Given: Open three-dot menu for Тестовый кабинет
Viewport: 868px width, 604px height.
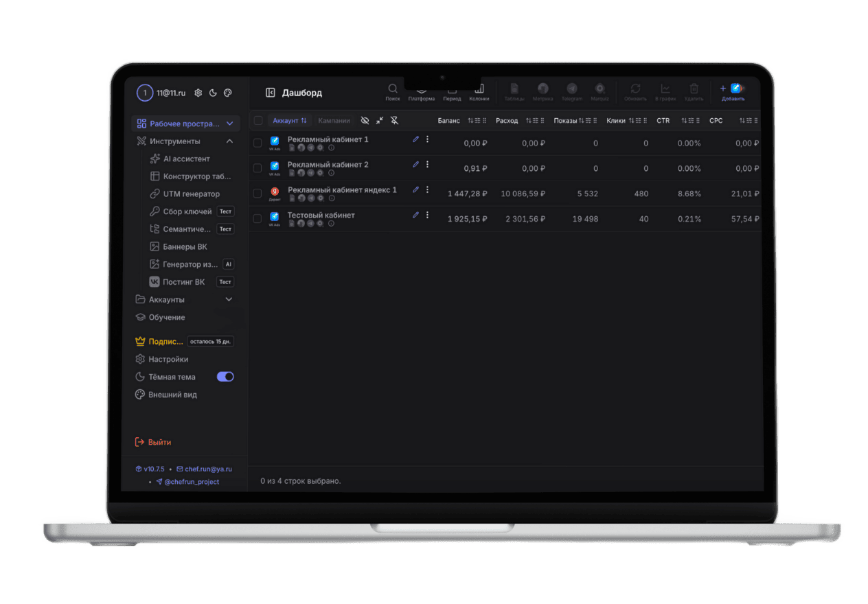Looking at the screenshot, I should [427, 215].
